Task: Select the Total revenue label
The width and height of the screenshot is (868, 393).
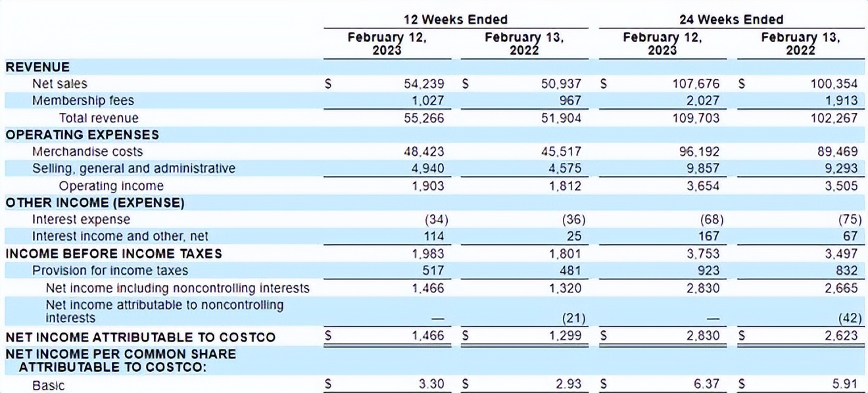Action: [99, 118]
